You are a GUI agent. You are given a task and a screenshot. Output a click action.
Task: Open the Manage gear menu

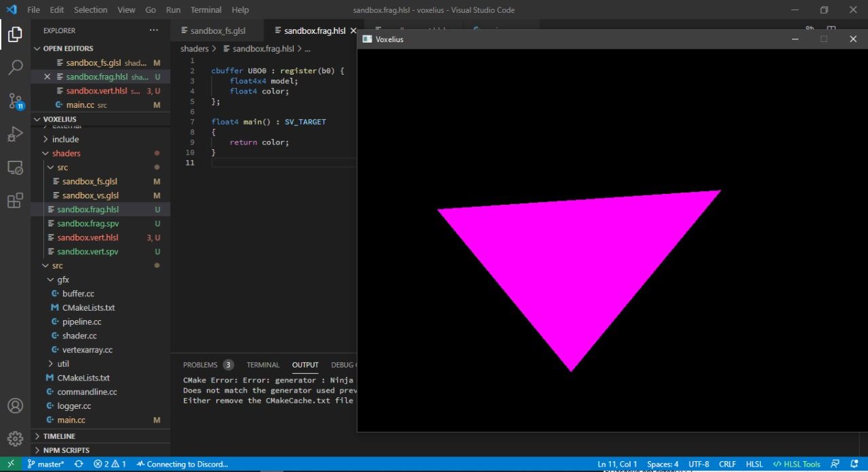pyautogui.click(x=15, y=438)
